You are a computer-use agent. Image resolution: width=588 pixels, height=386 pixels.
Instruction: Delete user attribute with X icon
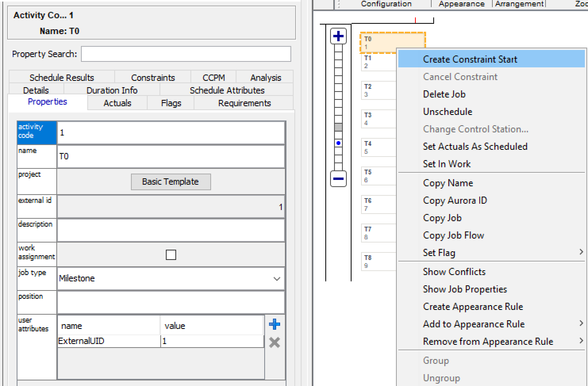[x=274, y=342]
